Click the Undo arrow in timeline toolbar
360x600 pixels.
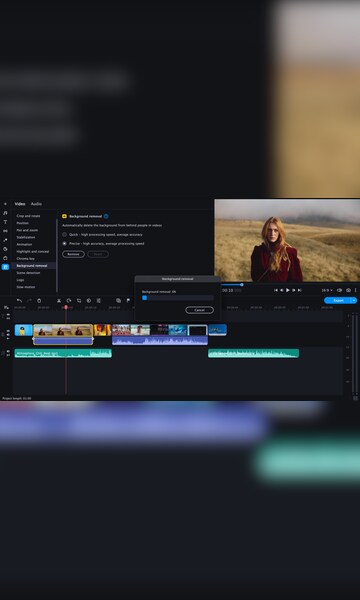[x=20, y=301]
